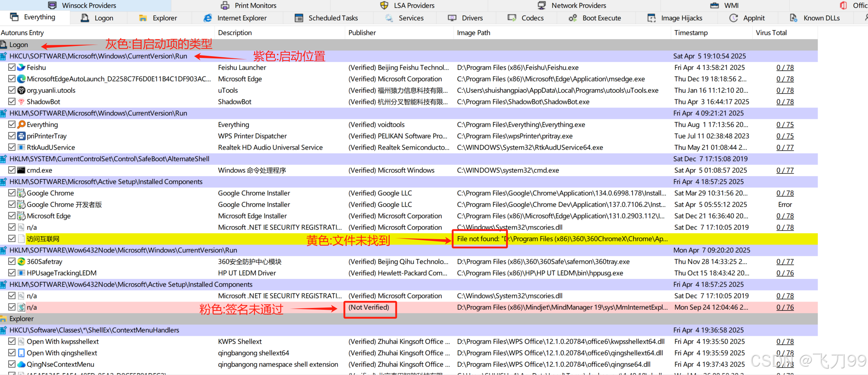The image size is (868, 375).
Task: Sort by the Virus Total column header
Action: (785, 33)
